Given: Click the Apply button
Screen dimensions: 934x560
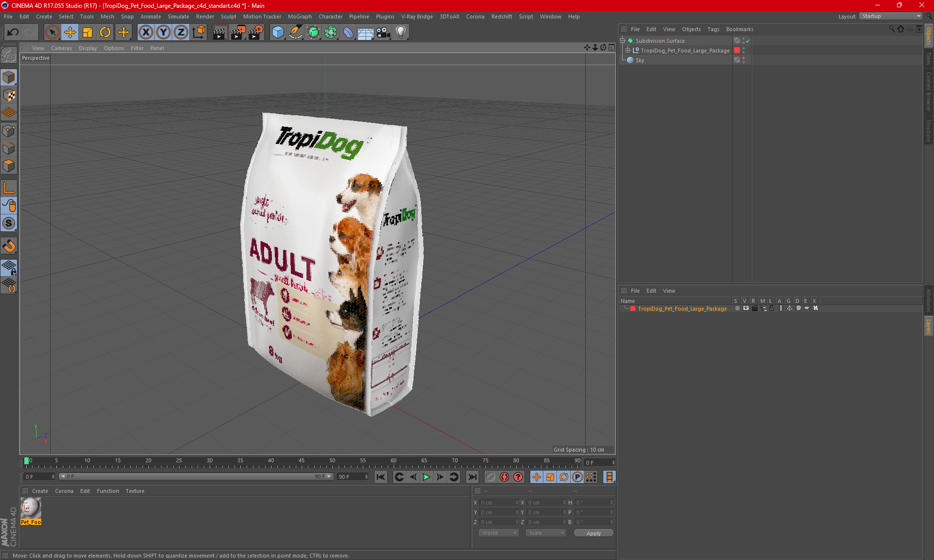Looking at the screenshot, I should click(x=593, y=533).
